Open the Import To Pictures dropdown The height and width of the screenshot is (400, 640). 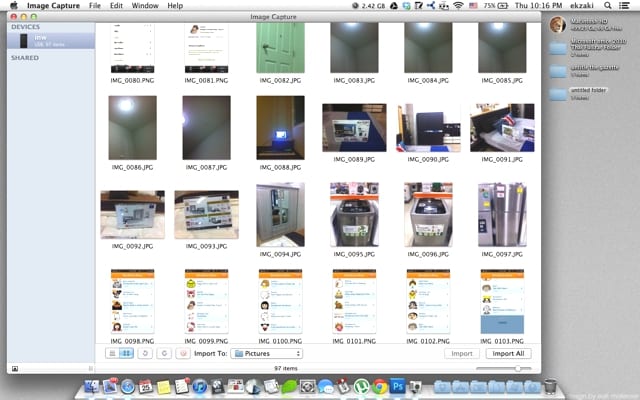pos(267,353)
